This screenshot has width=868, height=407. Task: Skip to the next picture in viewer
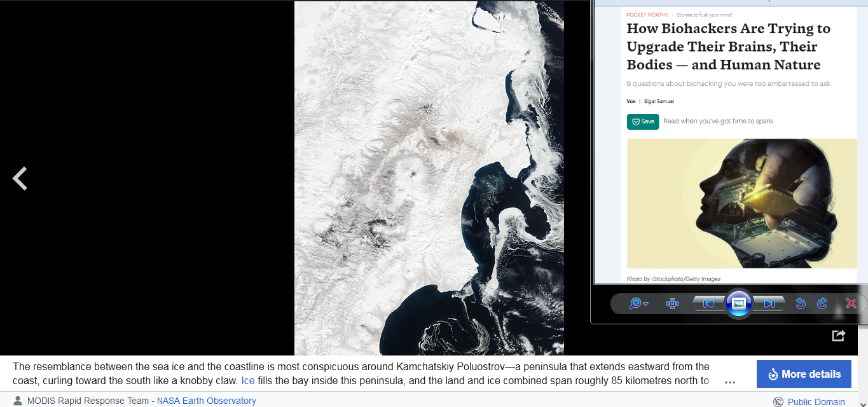click(769, 304)
